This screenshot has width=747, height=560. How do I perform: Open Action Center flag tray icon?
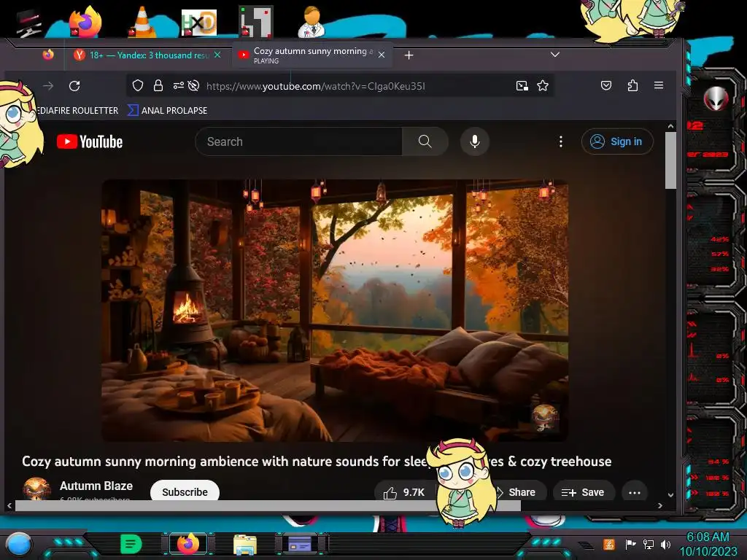click(630, 544)
